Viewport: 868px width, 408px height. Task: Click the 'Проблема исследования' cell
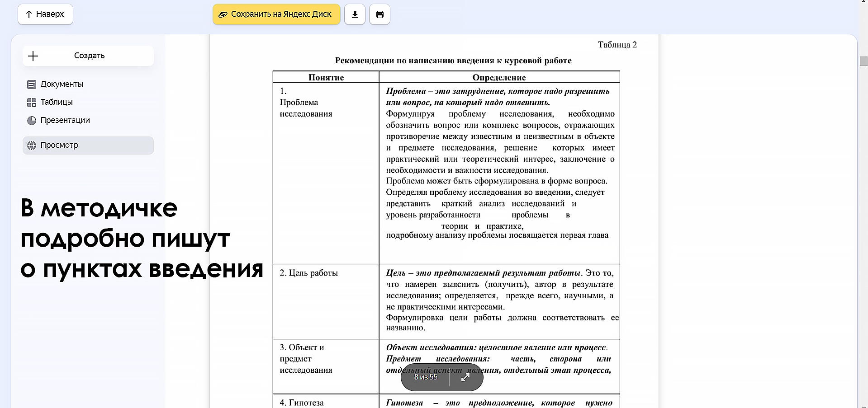click(x=326, y=173)
